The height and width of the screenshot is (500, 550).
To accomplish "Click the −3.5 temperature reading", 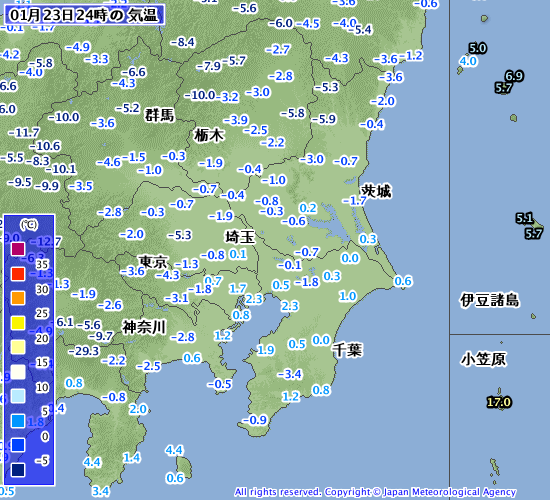I will (x=81, y=186).
